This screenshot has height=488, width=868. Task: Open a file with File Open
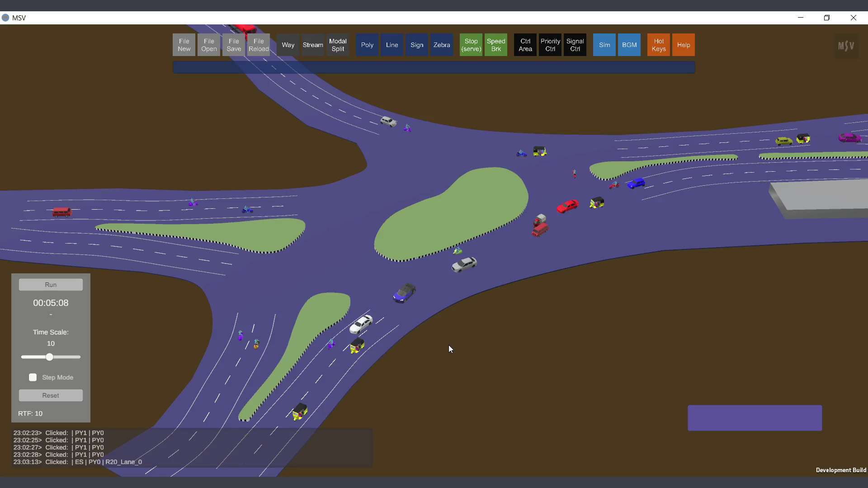pyautogui.click(x=209, y=45)
